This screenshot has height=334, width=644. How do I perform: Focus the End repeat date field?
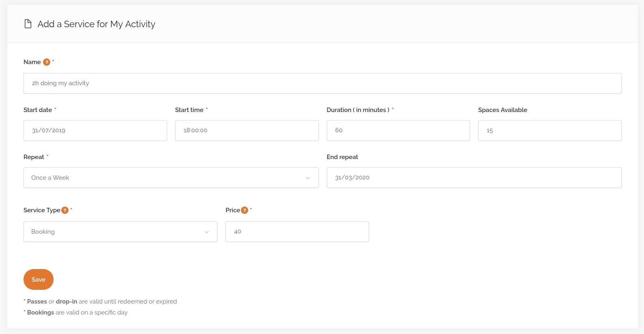pos(474,177)
